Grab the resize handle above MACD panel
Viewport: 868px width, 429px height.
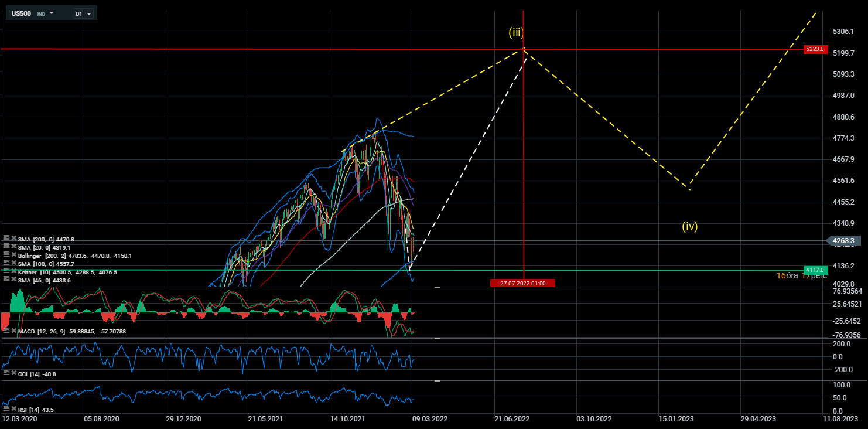[x=438, y=287]
